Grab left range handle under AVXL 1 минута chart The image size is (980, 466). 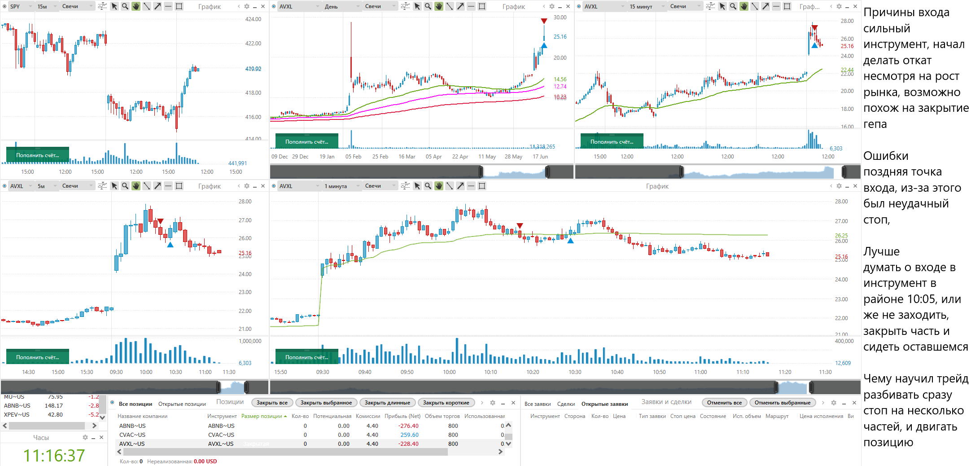tap(776, 387)
